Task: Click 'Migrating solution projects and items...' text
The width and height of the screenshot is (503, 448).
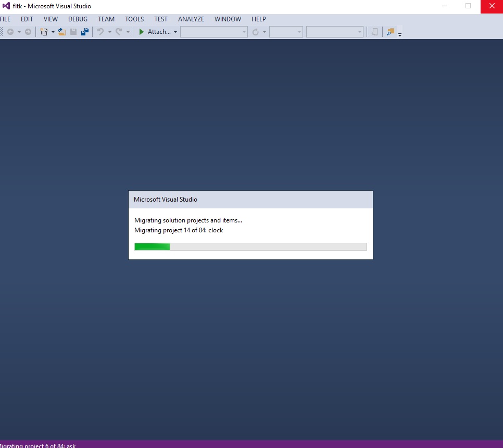Action: click(188, 220)
